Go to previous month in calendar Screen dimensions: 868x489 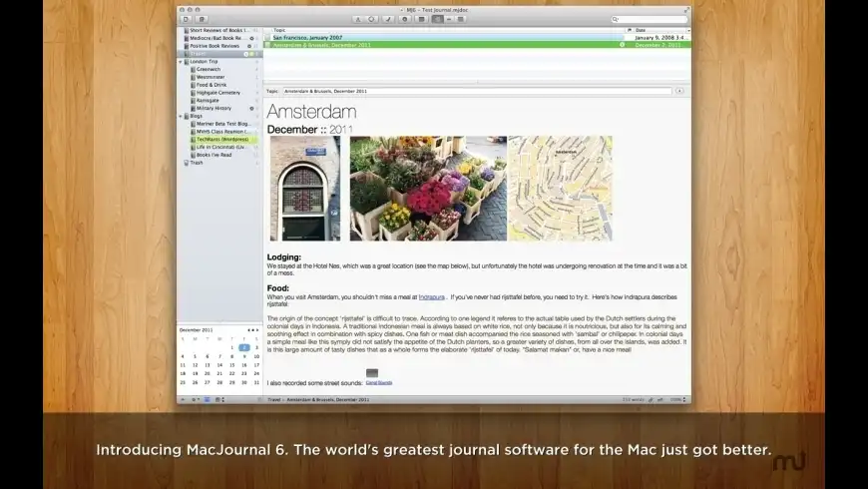point(248,330)
